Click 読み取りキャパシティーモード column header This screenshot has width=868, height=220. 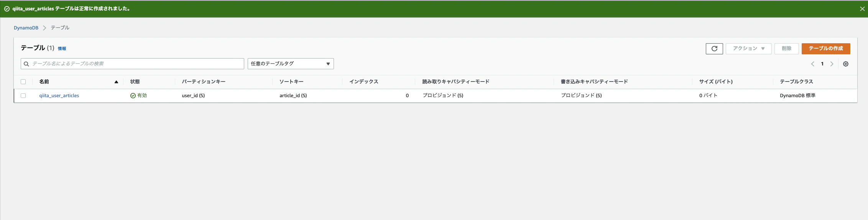point(456,81)
